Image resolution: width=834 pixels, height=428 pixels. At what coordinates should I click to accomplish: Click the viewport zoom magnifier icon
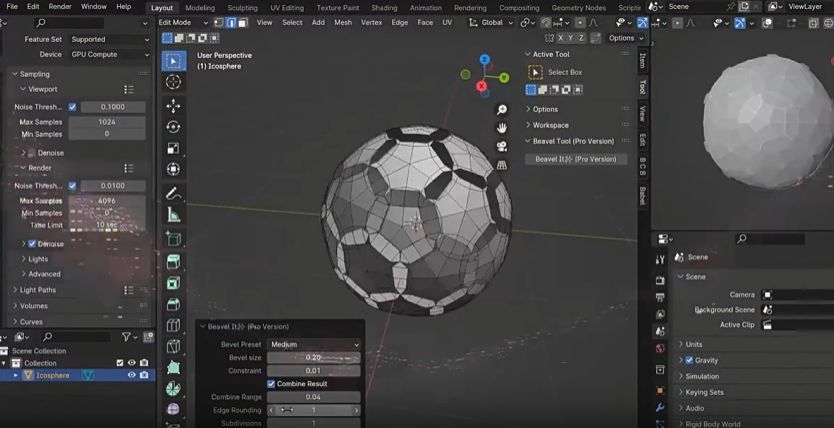tap(502, 109)
